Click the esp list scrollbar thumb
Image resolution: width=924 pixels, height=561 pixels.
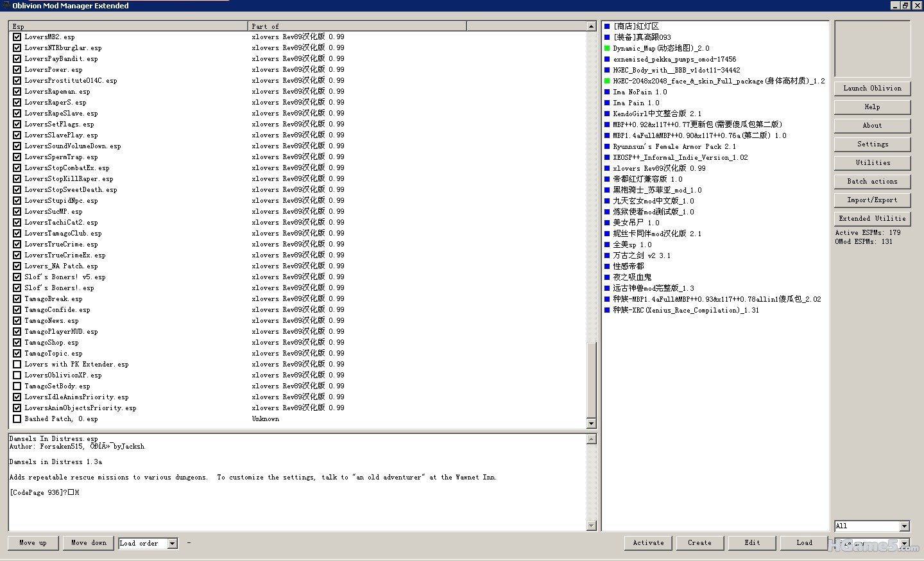pos(592,380)
